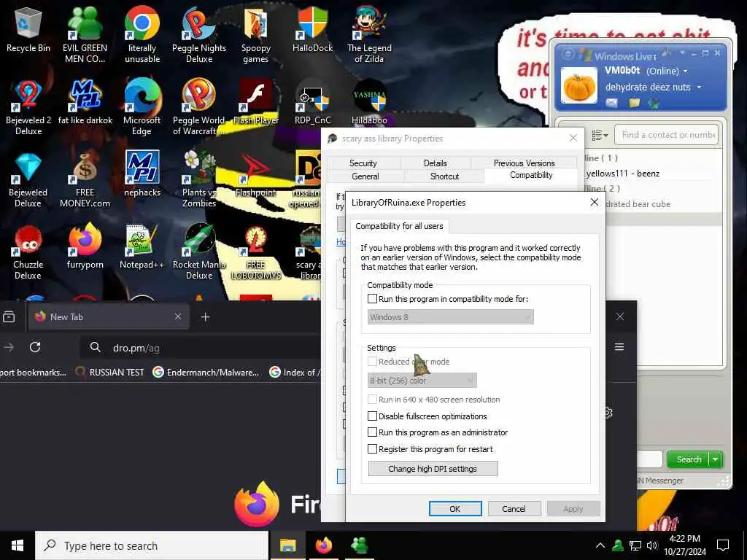Open the Messenger Search button dropdown arrow
Screen dimensions: 747x560
[x=715, y=459]
